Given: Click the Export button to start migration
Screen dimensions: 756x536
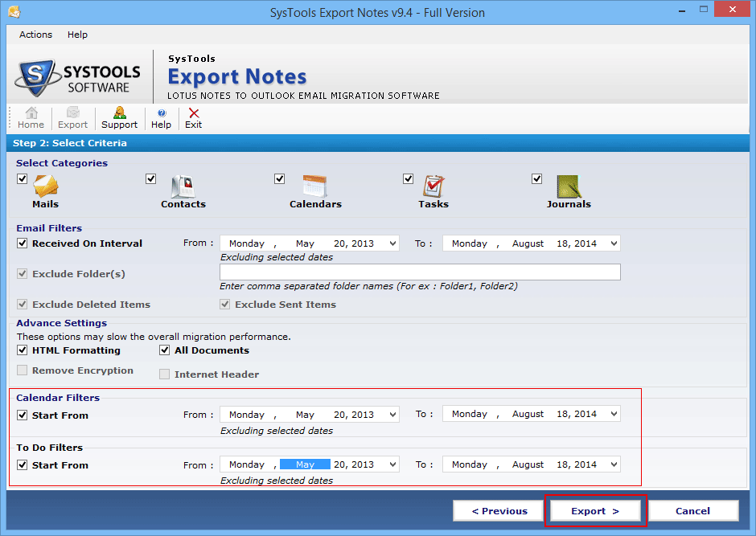Looking at the screenshot, I should (x=595, y=511).
